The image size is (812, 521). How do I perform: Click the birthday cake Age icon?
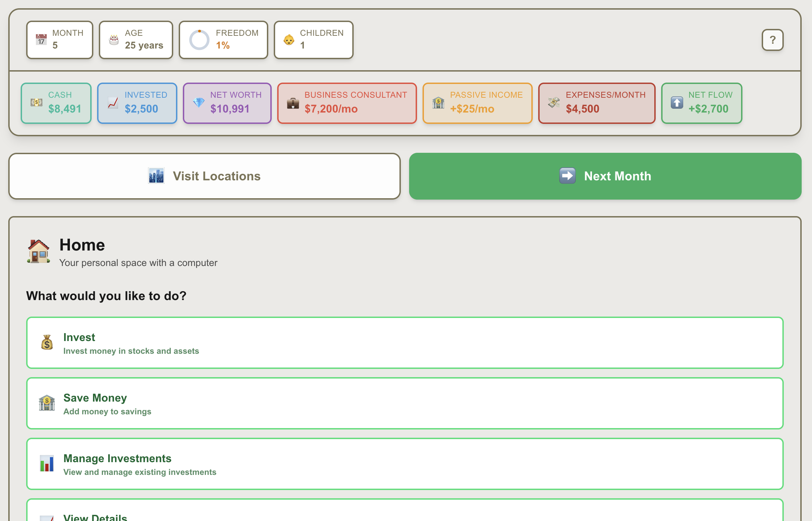tap(114, 40)
